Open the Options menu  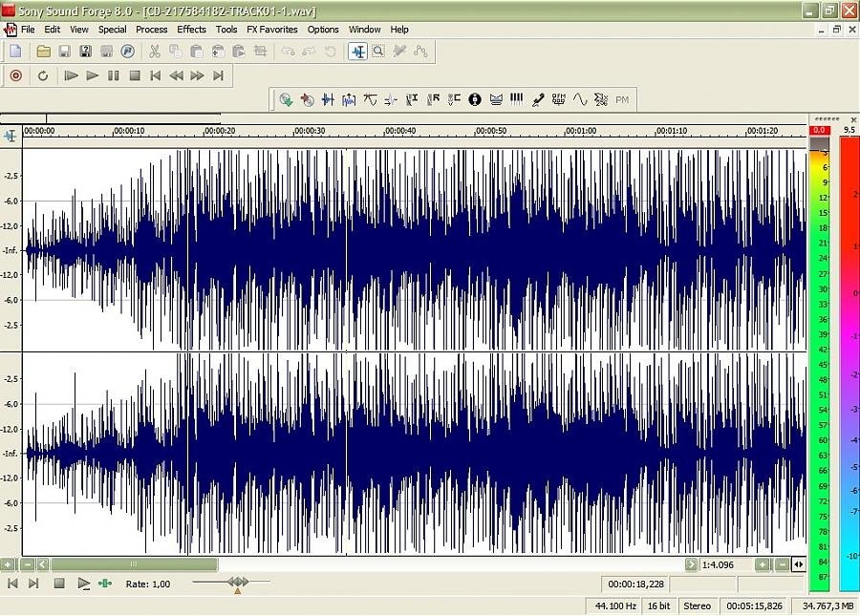click(323, 30)
